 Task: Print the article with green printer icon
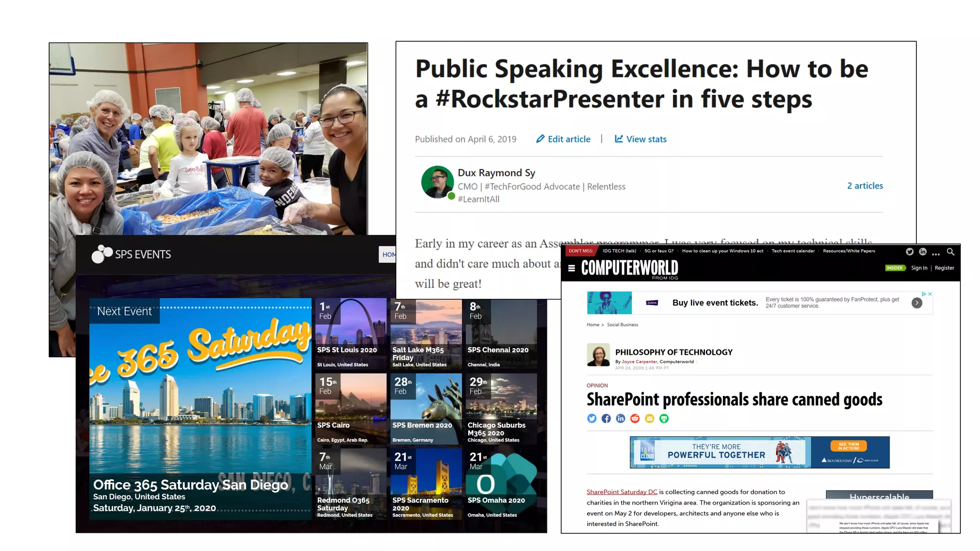coord(664,419)
